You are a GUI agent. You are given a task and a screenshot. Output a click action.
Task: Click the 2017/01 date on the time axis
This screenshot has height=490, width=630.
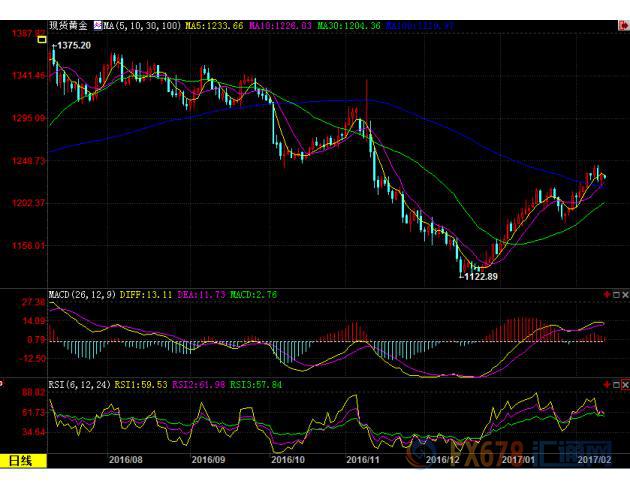coord(518,460)
